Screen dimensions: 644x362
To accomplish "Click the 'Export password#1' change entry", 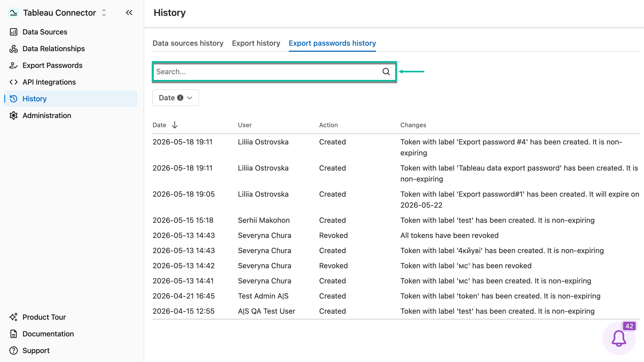I will 520,200.
